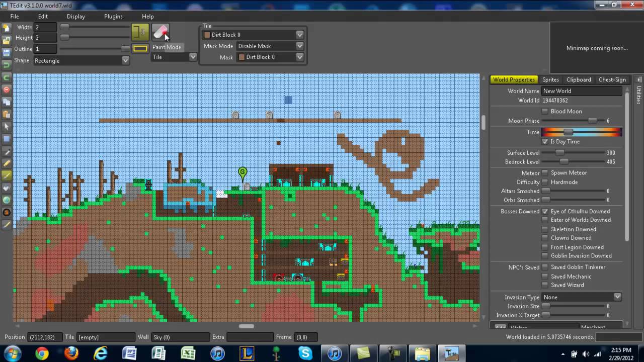
Task: Open the Tile Dirt Block dropdown
Action: [x=253, y=35]
